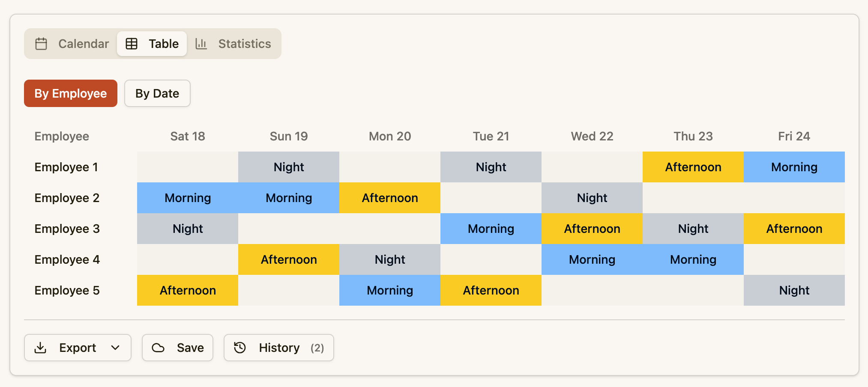Screen dimensions: 868x387
Task: Click the cloud icon inside the Save button
Action: tap(159, 348)
